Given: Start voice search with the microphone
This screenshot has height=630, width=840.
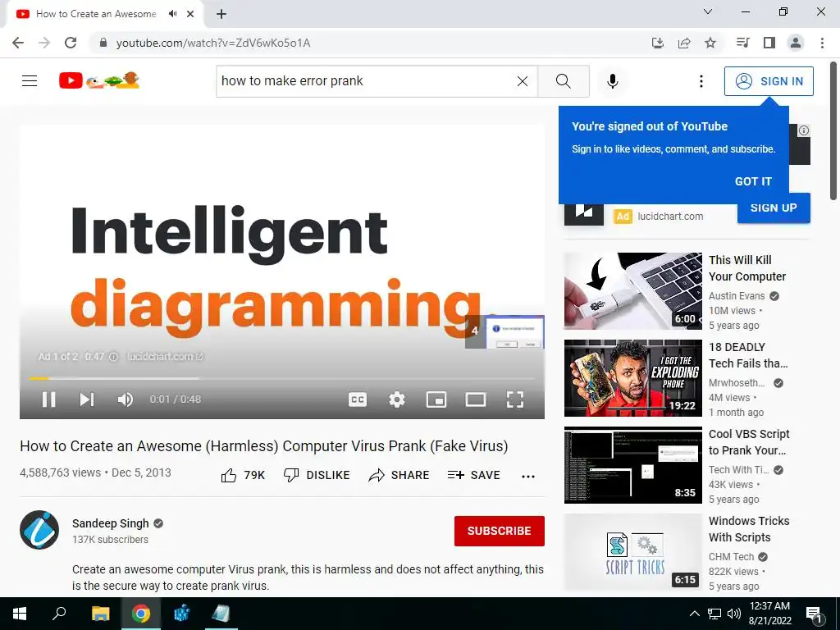Looking at the screenshot, I should click(612, 81).
